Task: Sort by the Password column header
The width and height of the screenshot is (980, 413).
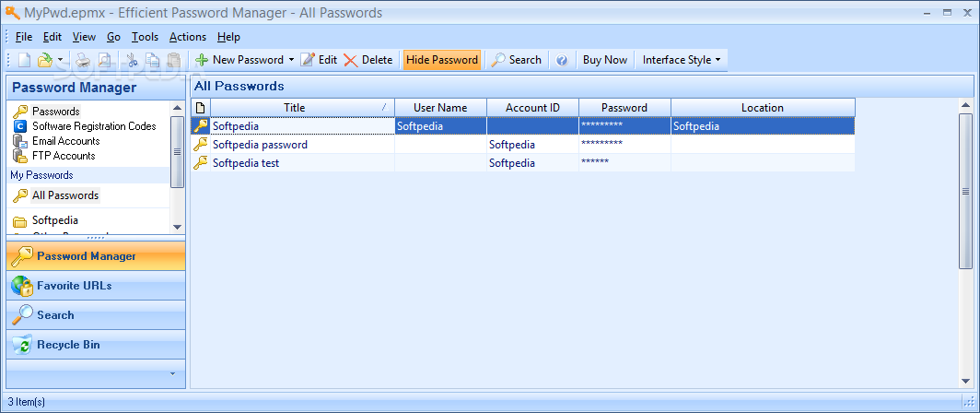Action: [624, 108]
